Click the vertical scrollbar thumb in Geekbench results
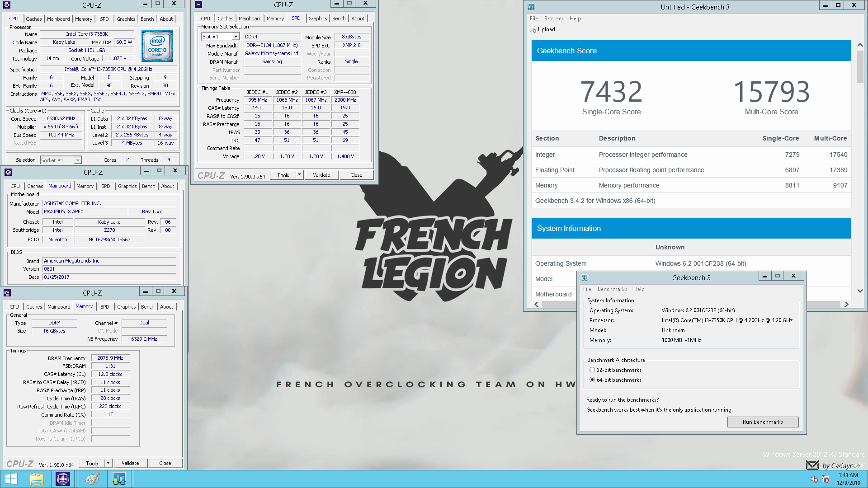Viewport: 868px width, 488px height. 859,67
